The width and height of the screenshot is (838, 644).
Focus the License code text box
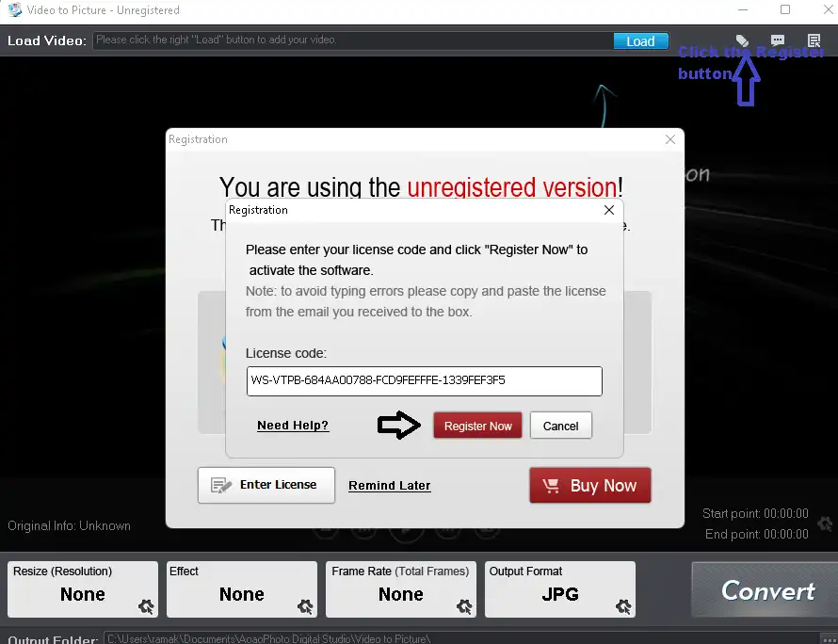[x=425, y=380]
